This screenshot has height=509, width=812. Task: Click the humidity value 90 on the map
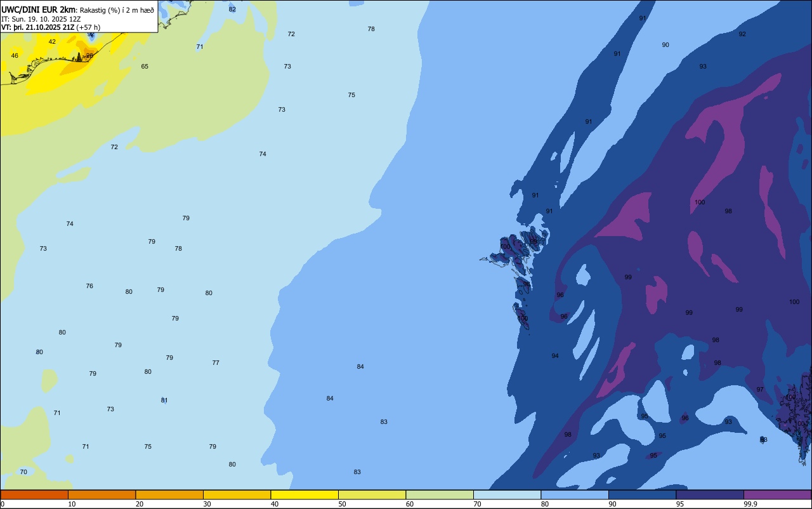click(x=665, y=45)
